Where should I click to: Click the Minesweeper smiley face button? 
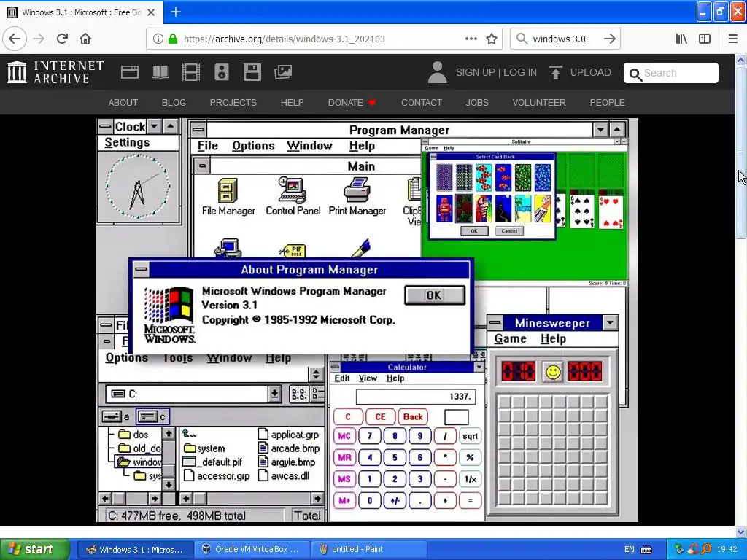[553, 371]
